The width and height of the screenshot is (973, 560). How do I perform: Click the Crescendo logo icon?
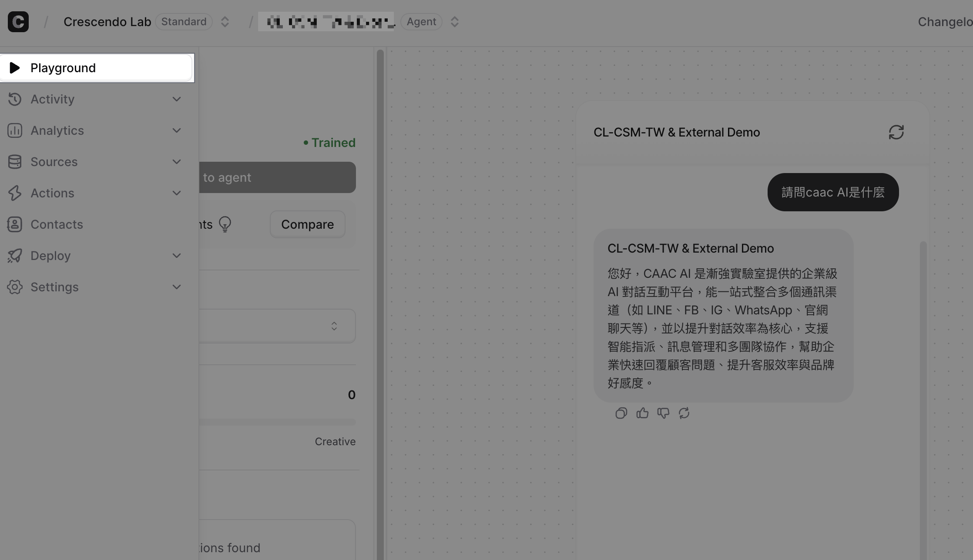click(x=18, y=22)
